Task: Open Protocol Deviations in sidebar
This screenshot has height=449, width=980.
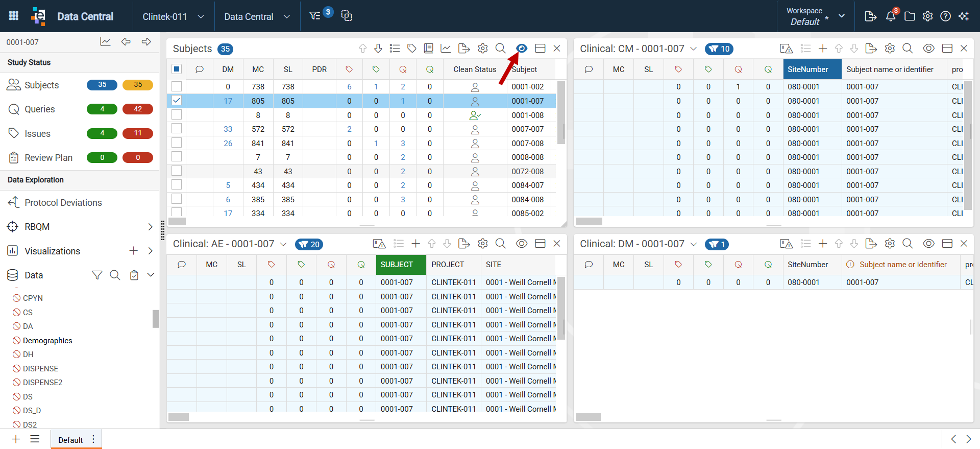Action: (63, 203)
